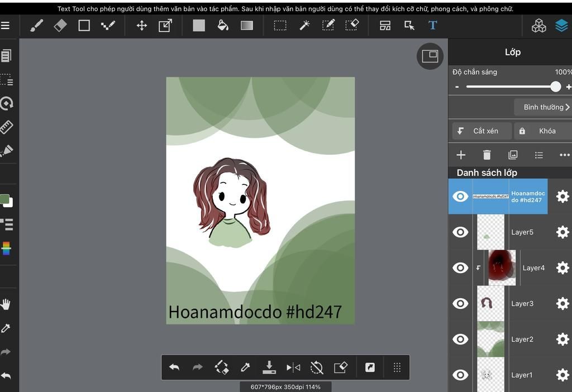Open the foreground/background color swatch

pos(6,200)
